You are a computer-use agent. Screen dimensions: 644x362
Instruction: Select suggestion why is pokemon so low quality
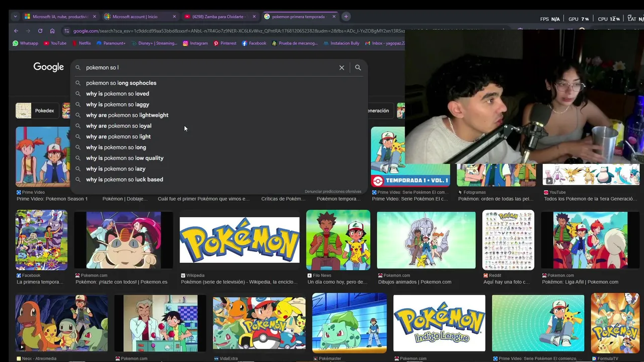[219, 158]
